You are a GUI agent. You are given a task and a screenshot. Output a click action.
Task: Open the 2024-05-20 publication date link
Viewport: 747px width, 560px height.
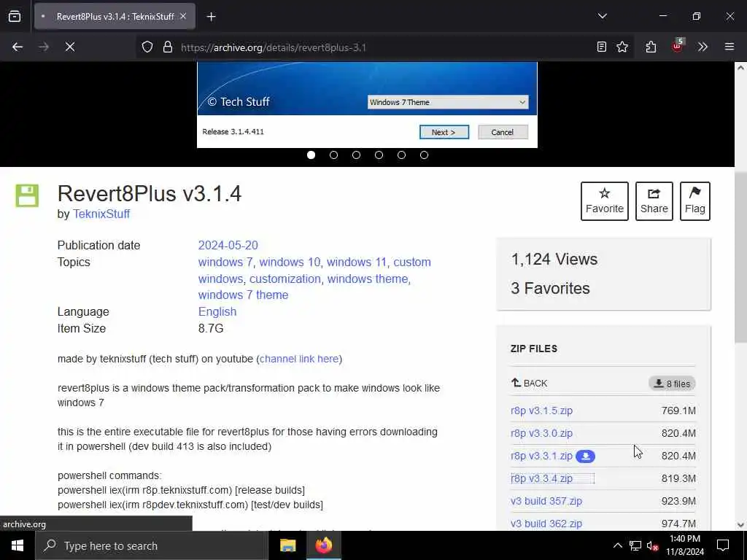[x=228, y=245]
